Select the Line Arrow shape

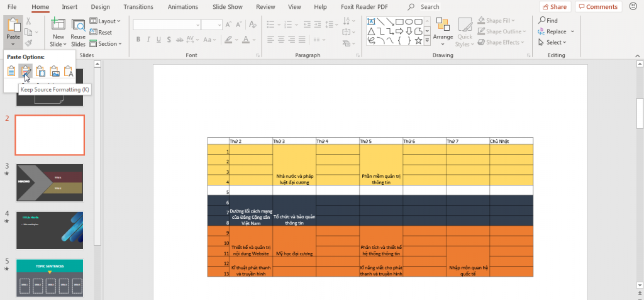390,22
